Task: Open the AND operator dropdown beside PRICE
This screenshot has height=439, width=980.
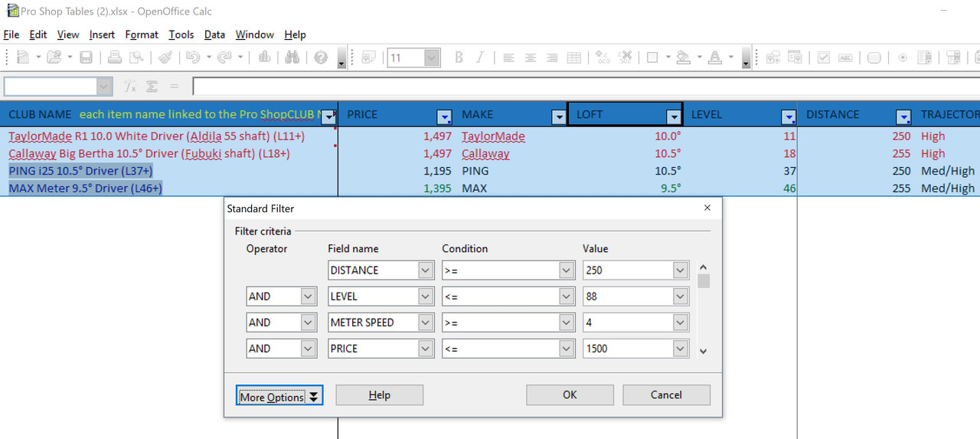Action: click(x=309, y=349)
